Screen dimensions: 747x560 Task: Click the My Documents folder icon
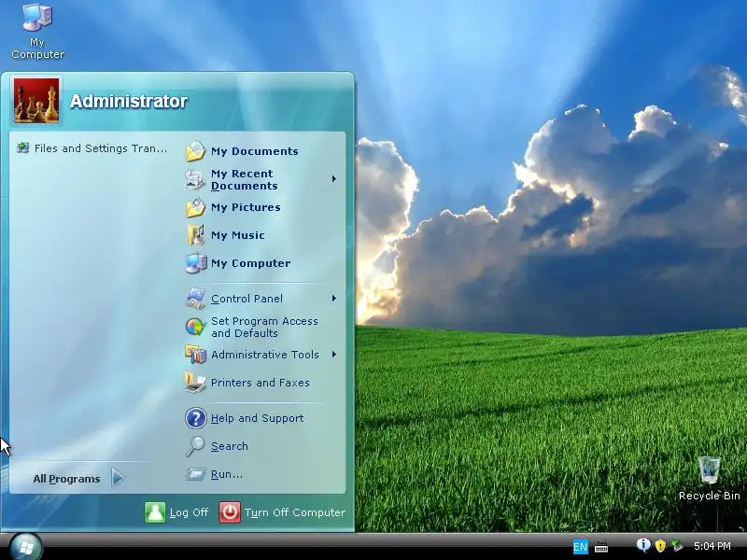[x=195, y=151]
